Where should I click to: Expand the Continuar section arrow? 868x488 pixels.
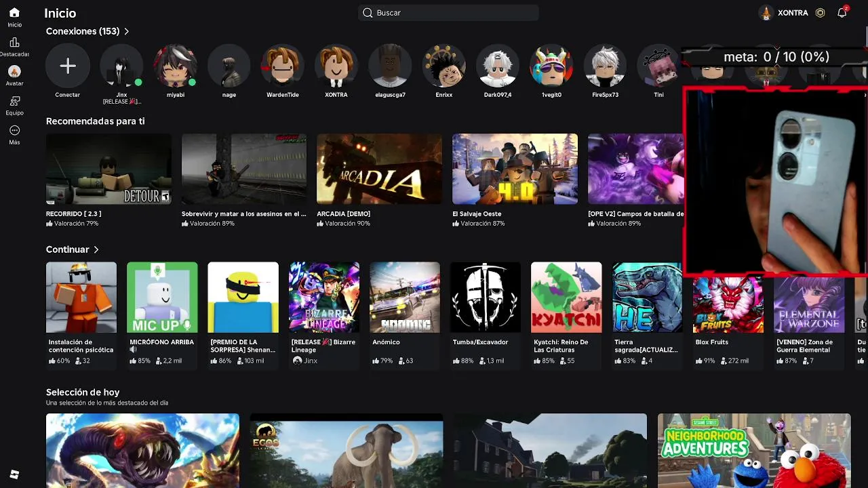coord(96,249)
